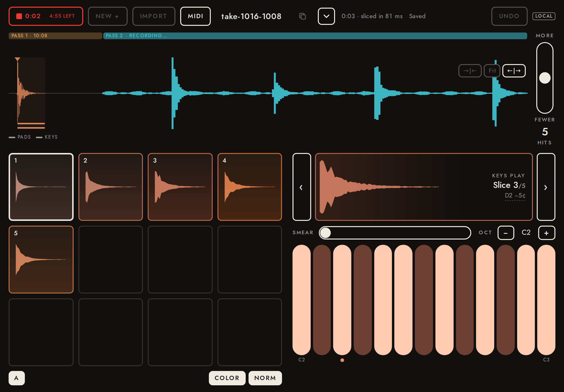Toggle the COLOR button

click(x=227, y=378)
